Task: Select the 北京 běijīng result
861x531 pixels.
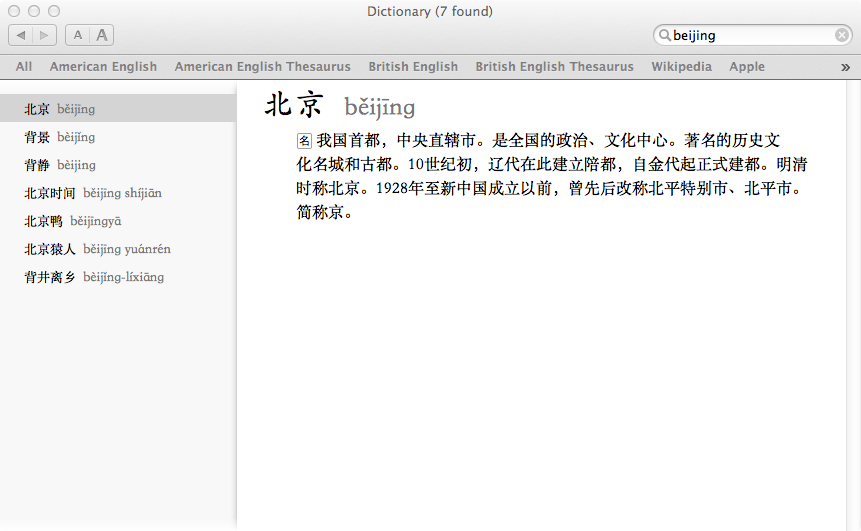Action: tap(118, 108)
